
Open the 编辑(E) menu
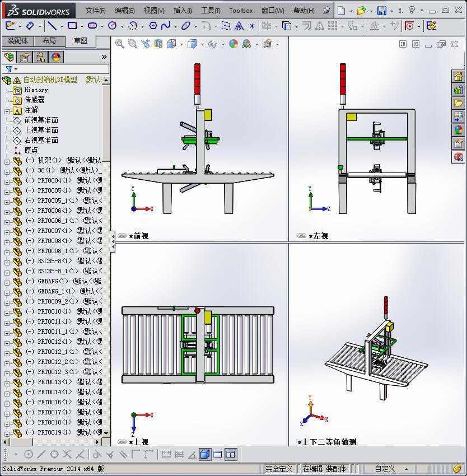coord(124,11)
